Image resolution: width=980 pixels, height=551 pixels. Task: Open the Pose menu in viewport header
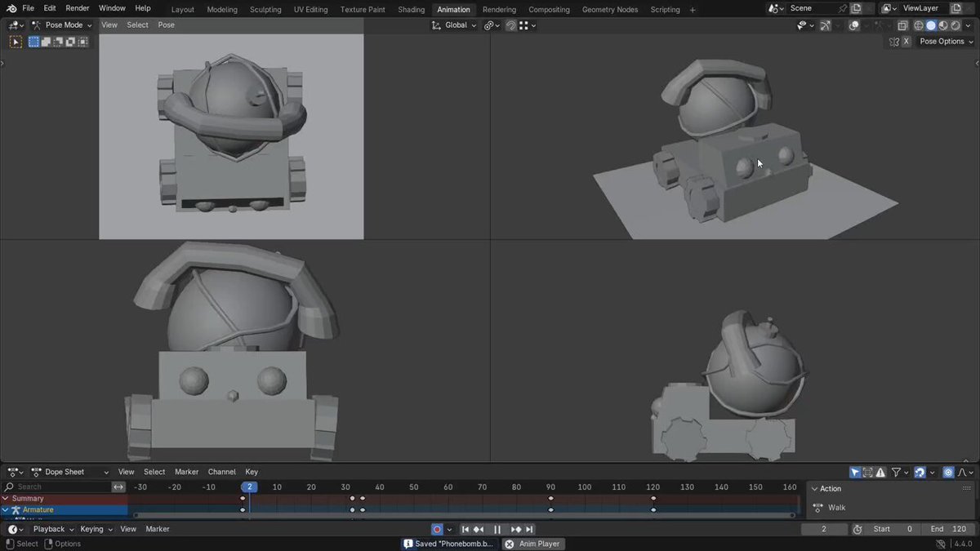click(166, 25)
